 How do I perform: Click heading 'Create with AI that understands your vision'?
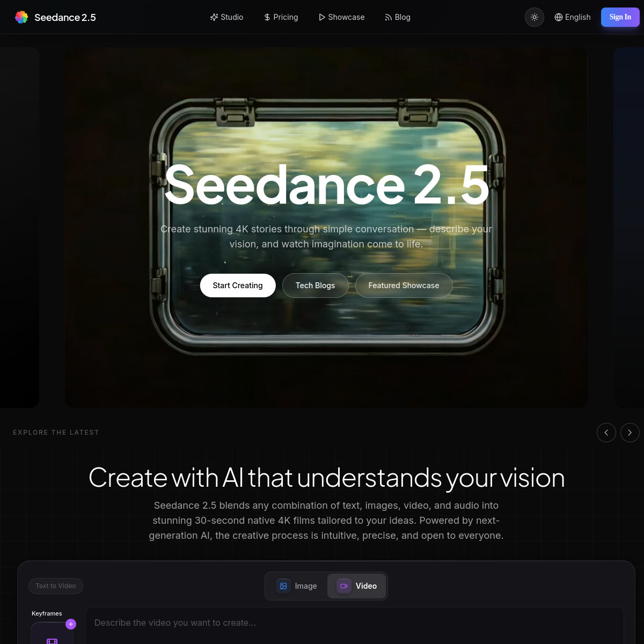326,477
